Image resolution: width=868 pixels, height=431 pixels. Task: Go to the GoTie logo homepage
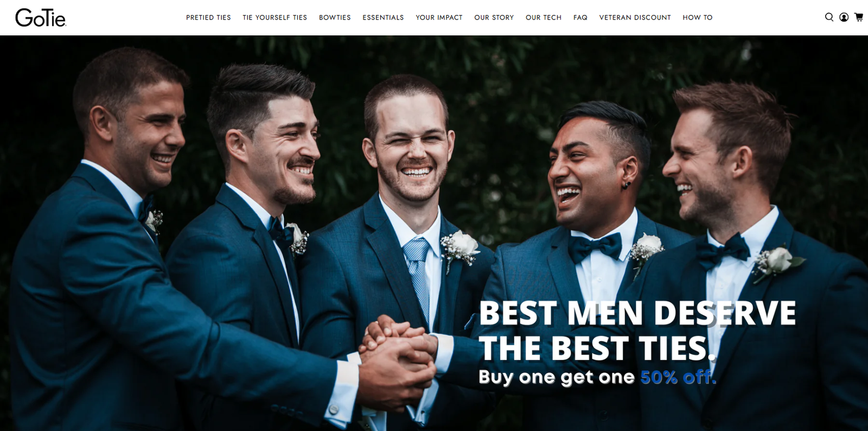coord(41,18)
